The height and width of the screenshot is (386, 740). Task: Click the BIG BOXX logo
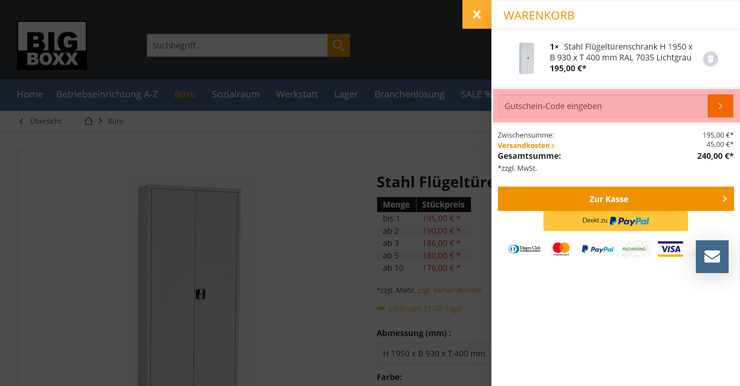tap(52, 45)
